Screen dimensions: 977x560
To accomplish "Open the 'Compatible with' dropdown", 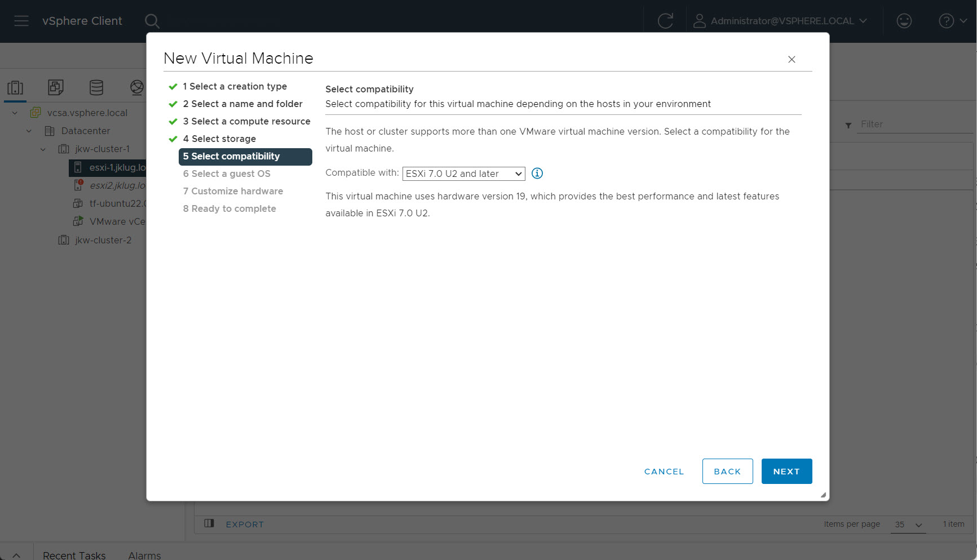I will point(463,174).
